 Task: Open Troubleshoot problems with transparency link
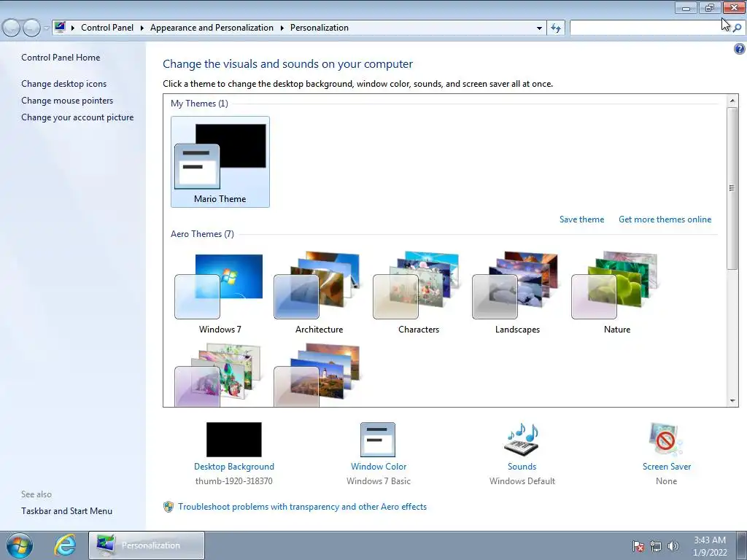pyautogui.click(x=303, y=507)
